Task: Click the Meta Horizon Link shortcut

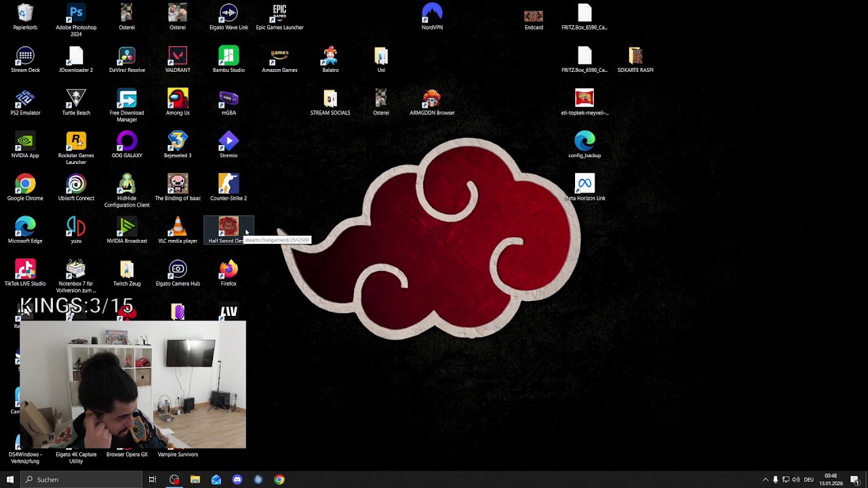Action: (585, 188)
